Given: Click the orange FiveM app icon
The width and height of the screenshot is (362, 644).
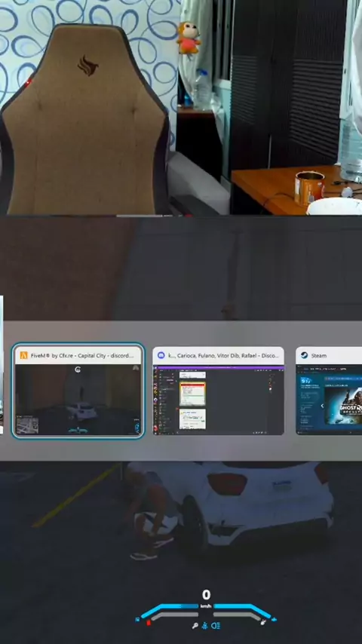Looking at the screenshot, I should pos(23,356).
